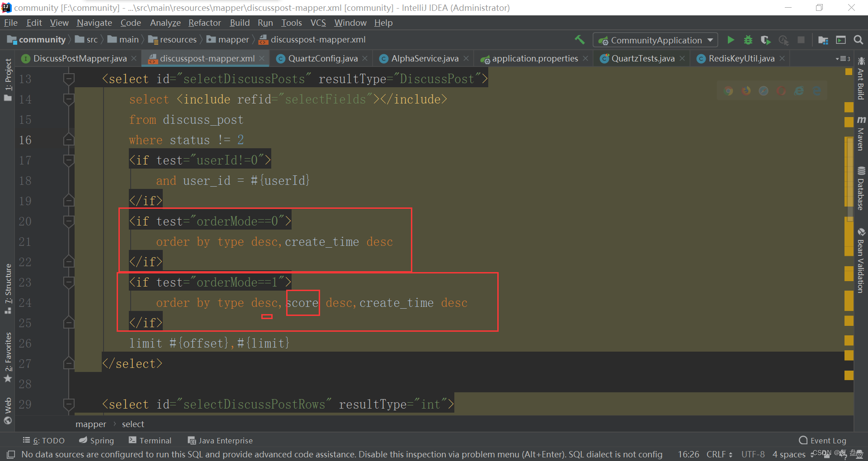Screen dimensions: 868x461
Task: Open the Refactor menu
Action: [204, 23]
